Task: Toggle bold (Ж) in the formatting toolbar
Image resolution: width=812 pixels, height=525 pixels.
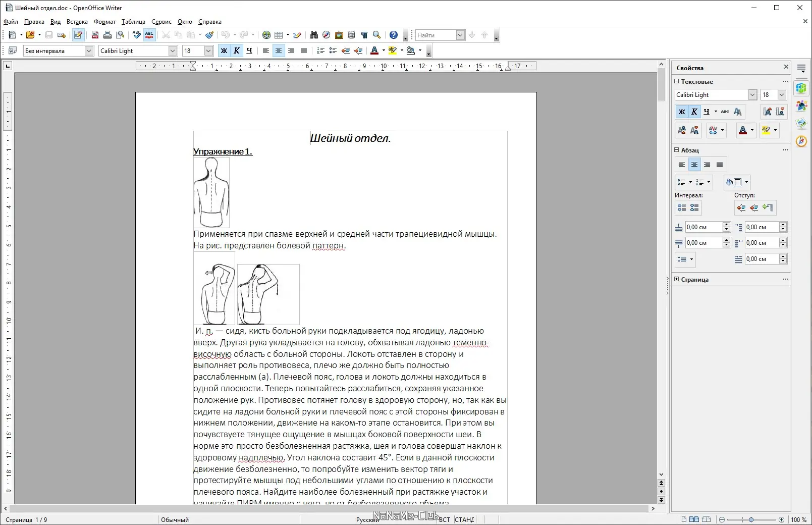Action: click(224, 50)
